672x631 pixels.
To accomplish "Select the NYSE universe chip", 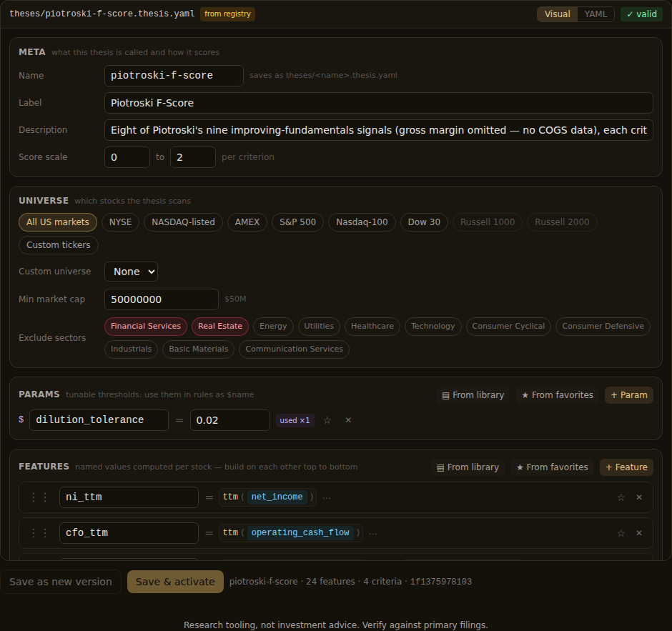I will (120, 222).
